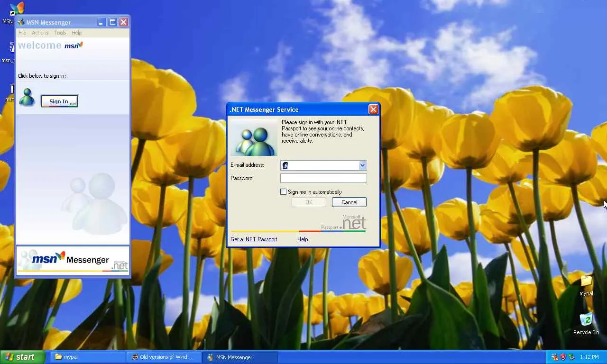This screenshot has height=364, width=607.
Task: Open the Actions menu in MSN Messenger
Action: click(x=40, y=33)
